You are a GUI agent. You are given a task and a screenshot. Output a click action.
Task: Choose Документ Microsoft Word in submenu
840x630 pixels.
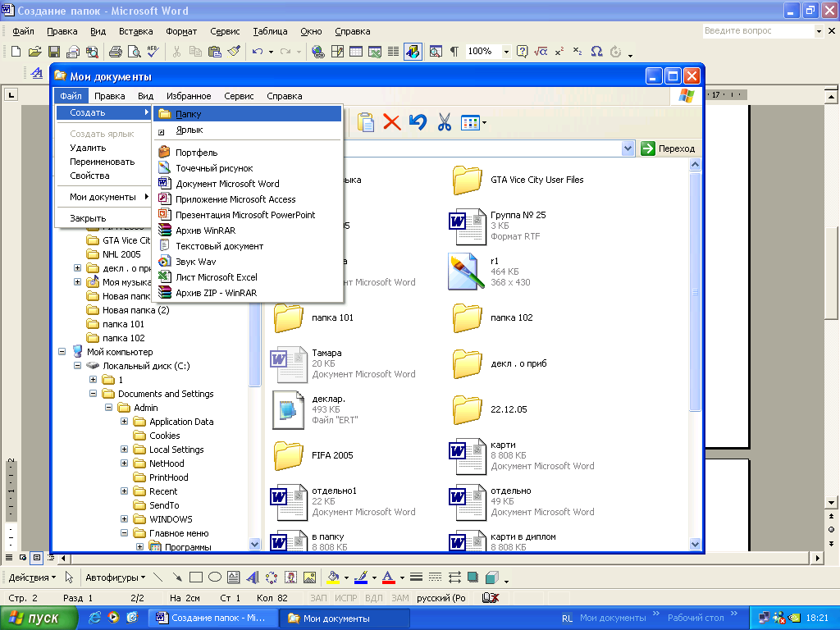(x=248, y=184)
